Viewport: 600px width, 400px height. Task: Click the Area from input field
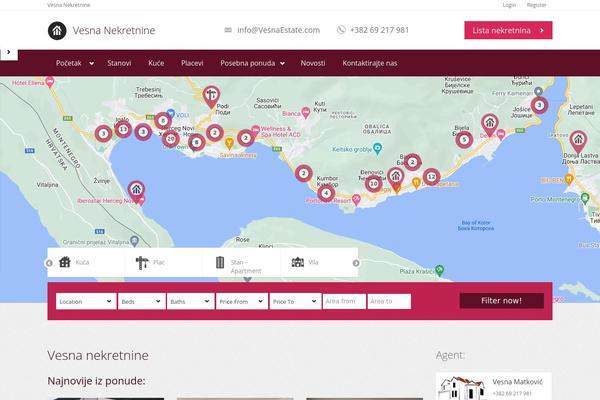pyautogui.click(x=344, y=301)
